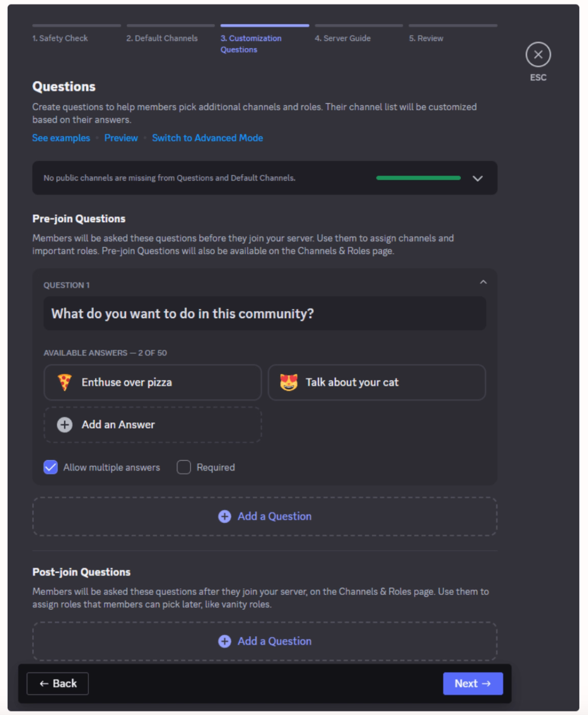Add a Question under Pre-join Questions
The width and height of the screenshot is (588, 715).
264,516
